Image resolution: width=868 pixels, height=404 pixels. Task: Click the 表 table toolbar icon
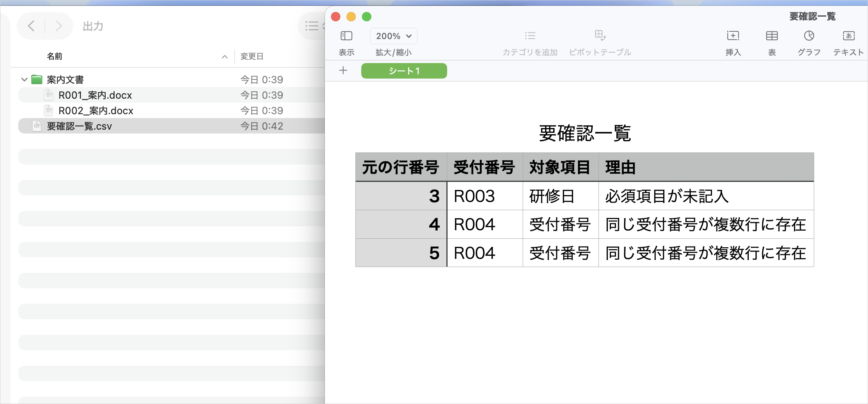coord(772,36)
